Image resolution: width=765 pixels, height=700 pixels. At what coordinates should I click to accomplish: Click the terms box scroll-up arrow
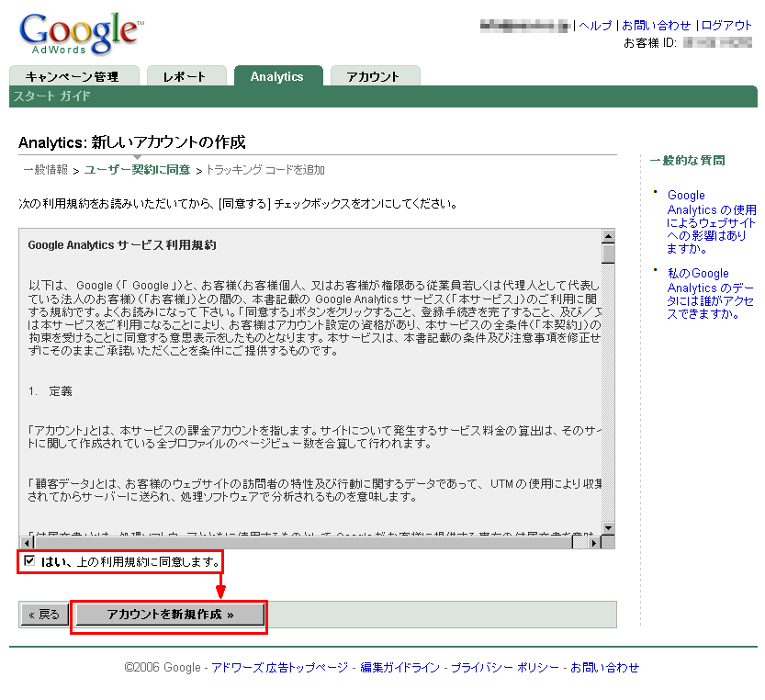(x=608, y=236)
